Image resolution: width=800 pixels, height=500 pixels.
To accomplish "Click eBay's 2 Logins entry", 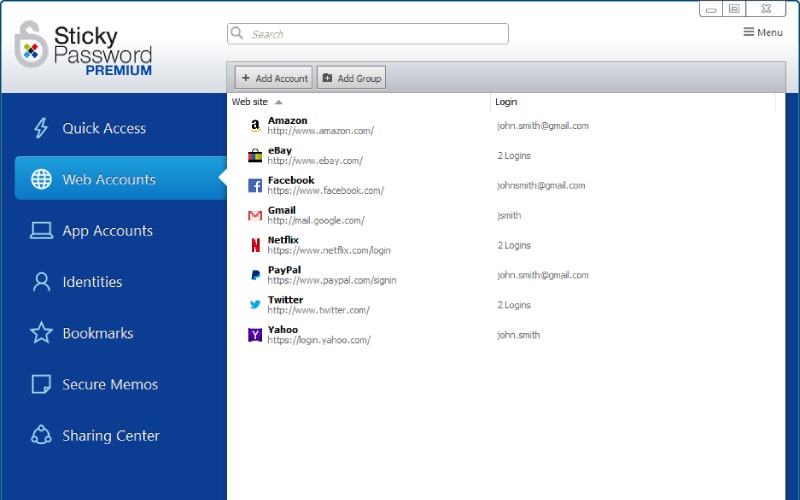I will (514, 156).
